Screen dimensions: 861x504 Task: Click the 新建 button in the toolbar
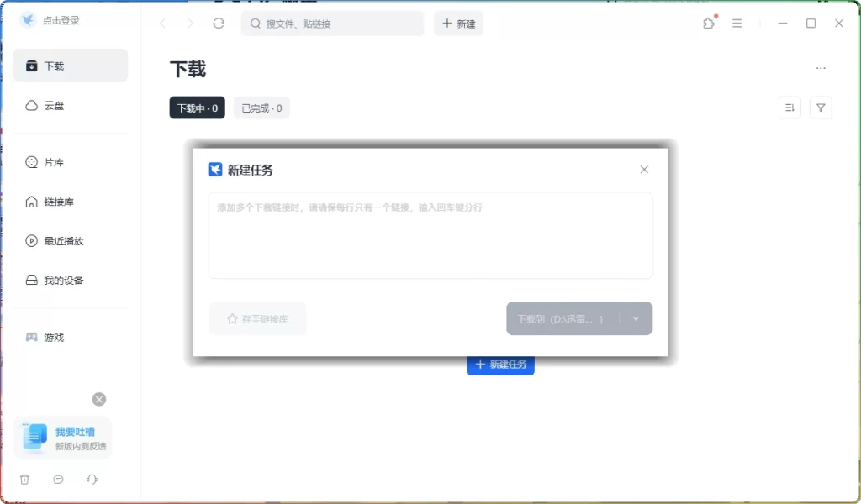[x=458, y=23]
